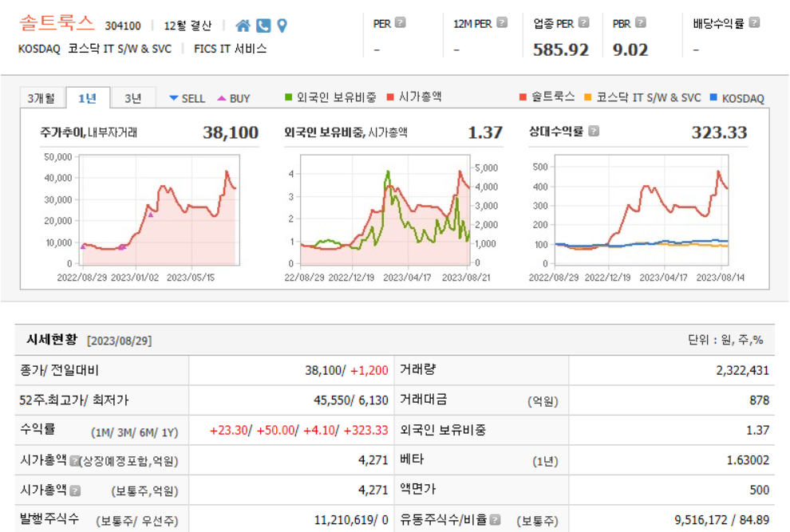Click the phone icon in the header
The image size is (790, 532).
click(263, 25)
